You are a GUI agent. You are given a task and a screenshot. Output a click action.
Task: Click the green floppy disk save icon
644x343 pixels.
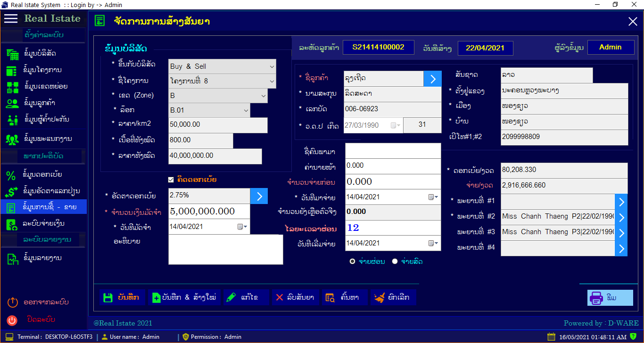(108, 297)
